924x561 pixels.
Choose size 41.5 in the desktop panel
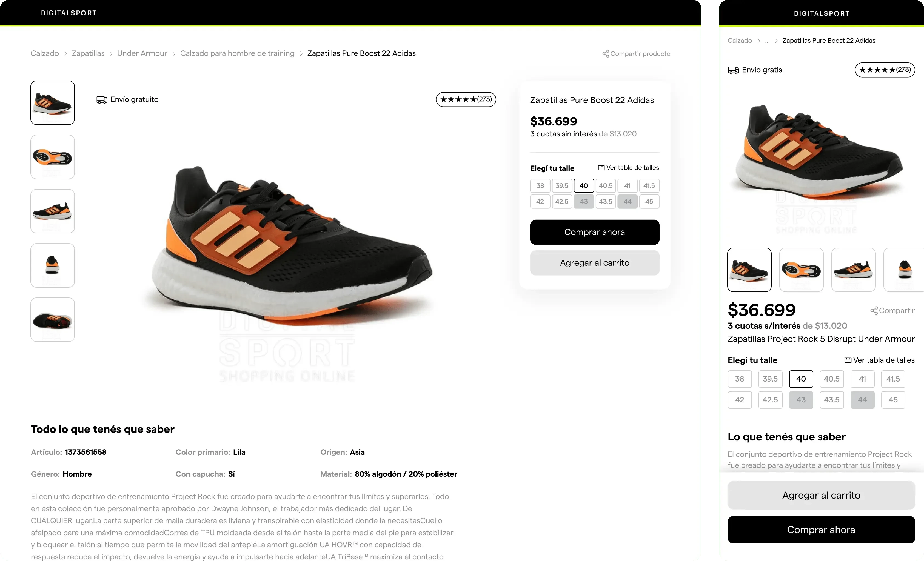(x=649, y=186)
